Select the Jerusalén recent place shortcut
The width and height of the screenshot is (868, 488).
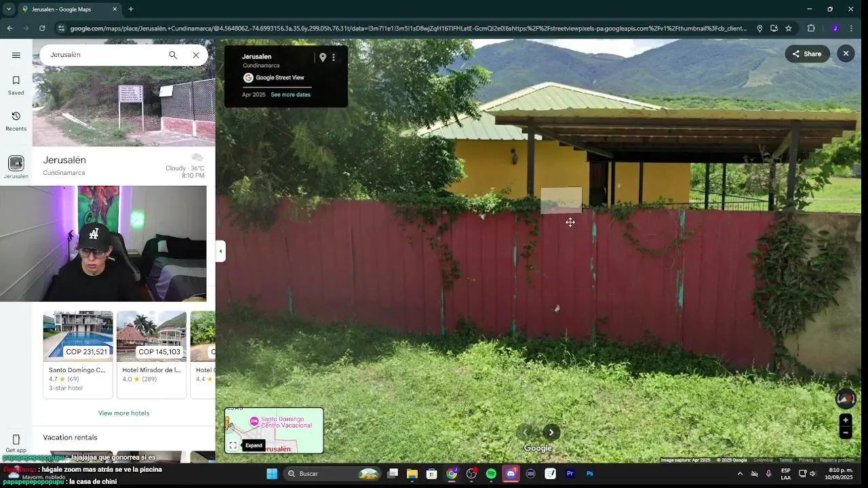(16, 167)
